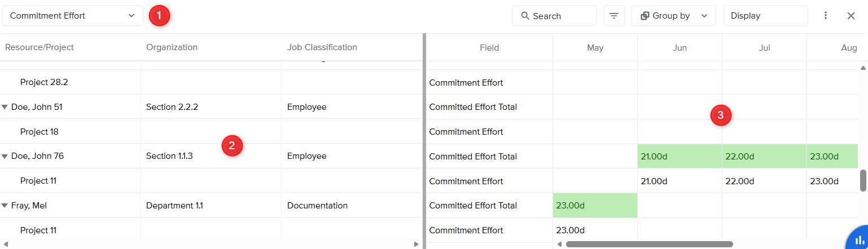This screenshot has width=868, height=249.
Task: Click the Display button
Action: pyautogui.click(x=765, y=16)
